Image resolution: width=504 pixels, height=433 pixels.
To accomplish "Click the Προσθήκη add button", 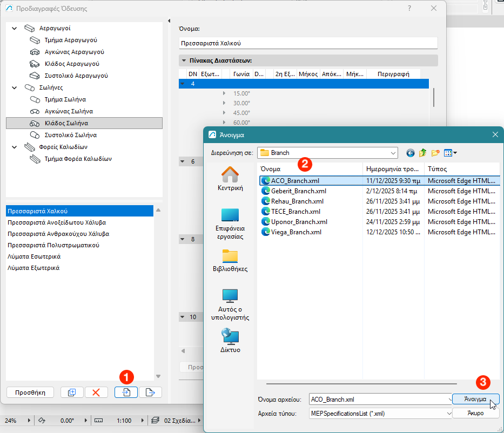I will point(30,392).
